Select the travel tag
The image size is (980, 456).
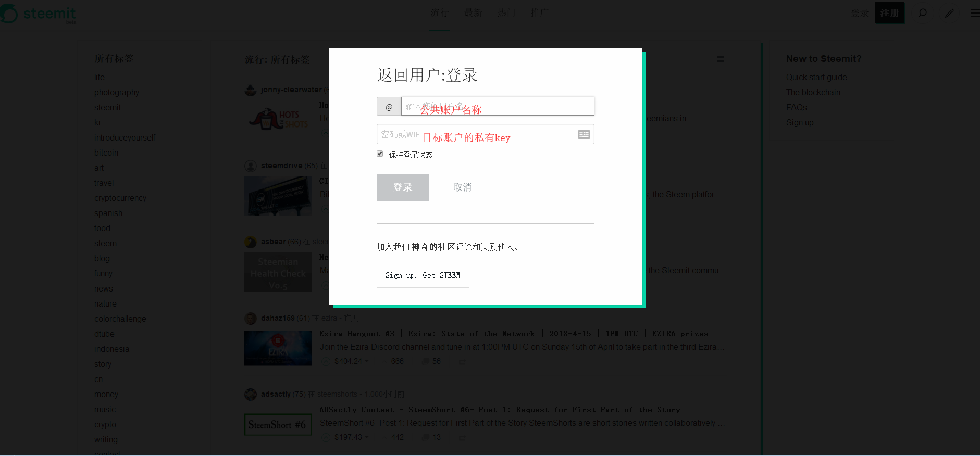pyautogui.click(x=104, y=183)
